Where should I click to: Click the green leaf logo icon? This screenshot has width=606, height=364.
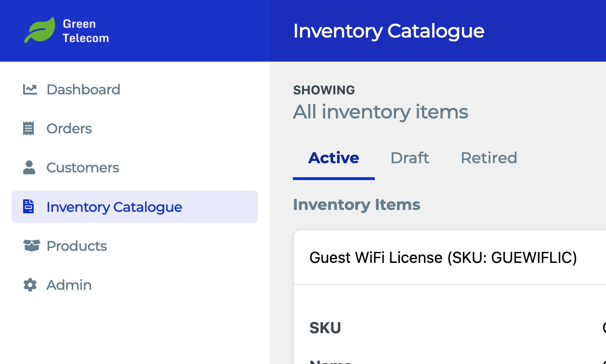point(40,30)
